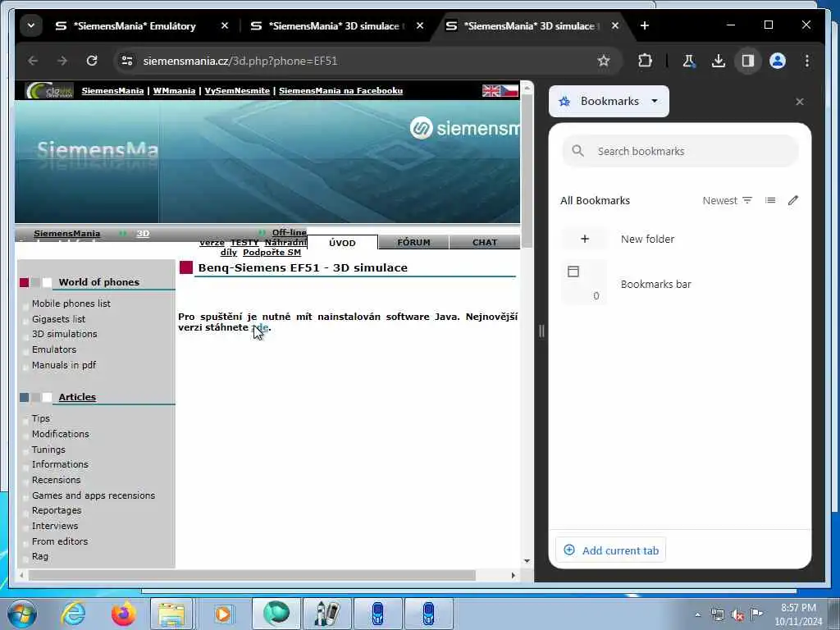The image size is (840, 630).
Task: Open Manuals in pdf link
Action: pyautogui.click(x=64, y=365)
